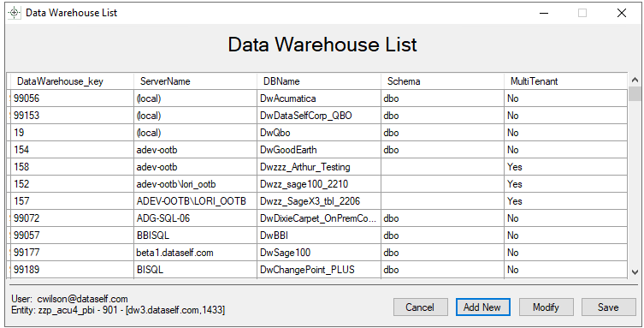Click the Schema column header

pyautogui.click(x=443, y=81)
